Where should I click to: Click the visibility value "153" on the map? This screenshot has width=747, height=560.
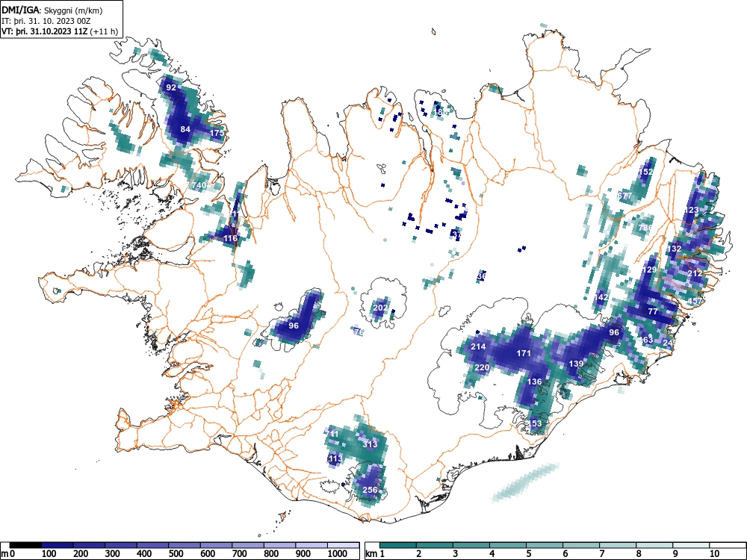(x=535, y=423)
